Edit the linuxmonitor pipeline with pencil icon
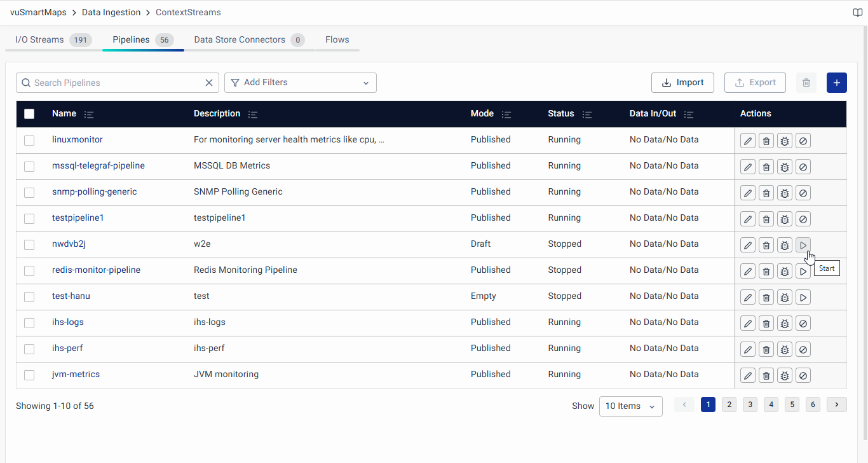The height and width of the screenshot is (463, 868). click(x=748, y=141)
